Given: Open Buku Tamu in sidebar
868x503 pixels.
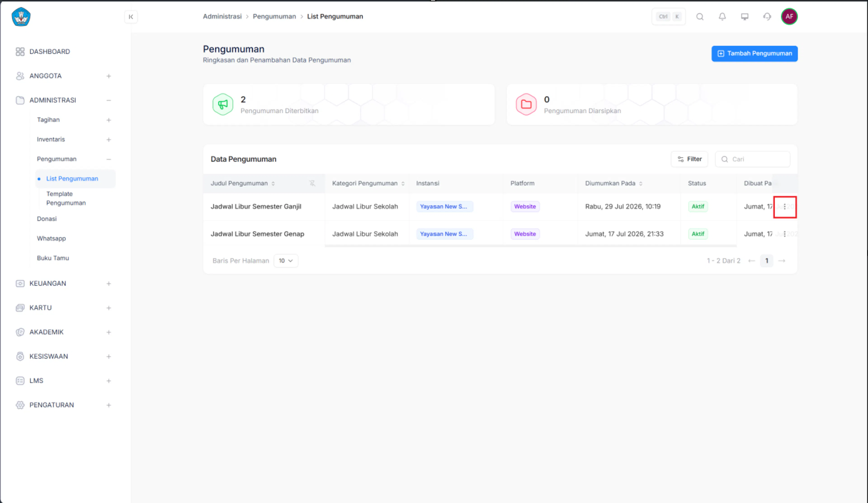Looking at the screenshot, I should point(53,258).
